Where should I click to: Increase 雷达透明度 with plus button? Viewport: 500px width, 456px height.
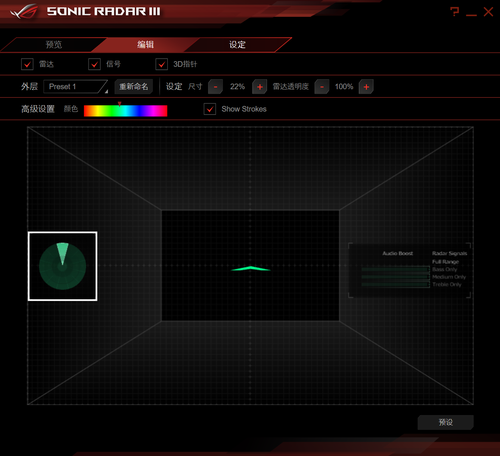366,87
